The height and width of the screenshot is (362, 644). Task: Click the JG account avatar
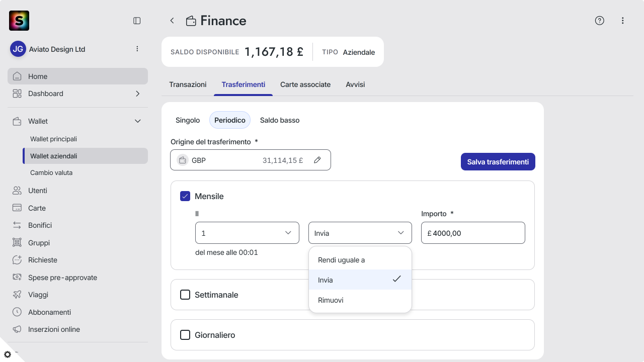[x=18, y=49]
